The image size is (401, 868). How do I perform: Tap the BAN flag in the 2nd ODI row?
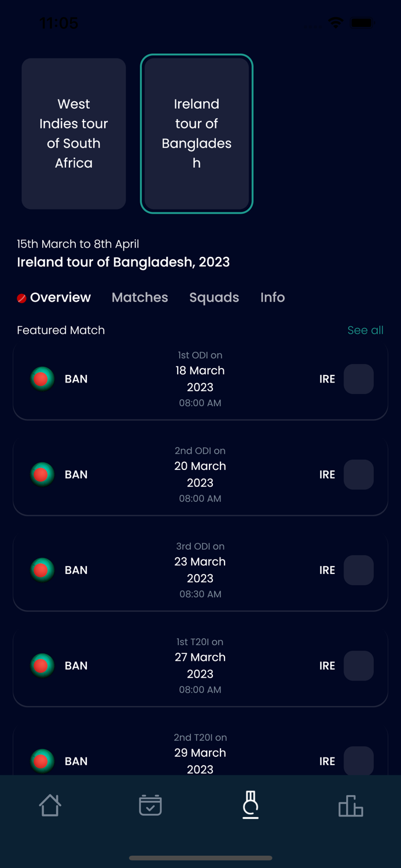tap(41, 475)
